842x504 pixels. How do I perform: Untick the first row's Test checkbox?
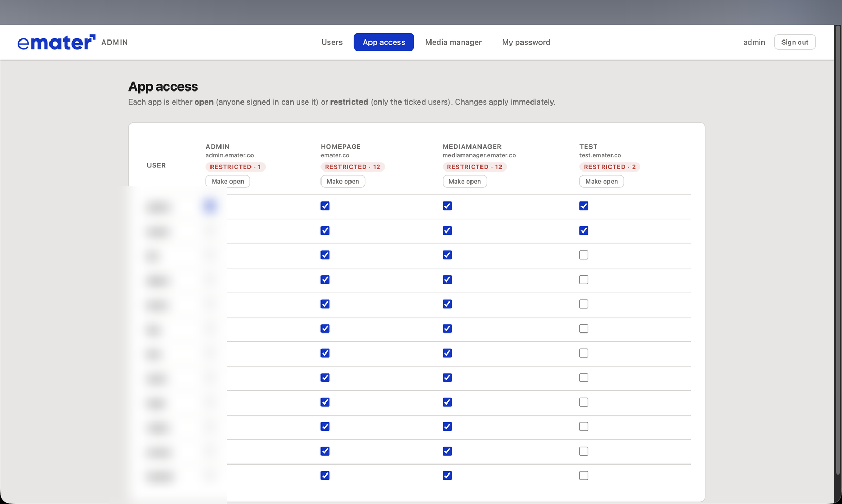(x=584, y=206)
